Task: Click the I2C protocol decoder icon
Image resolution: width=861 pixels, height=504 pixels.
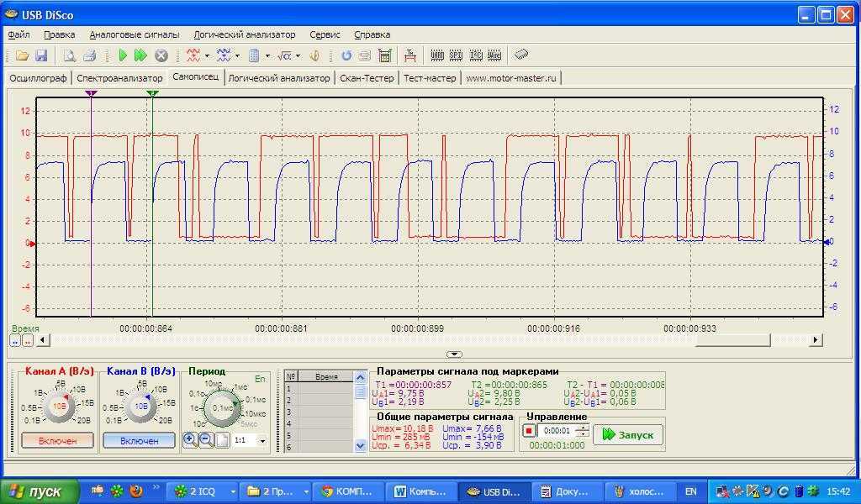Action: pos(476,55)
